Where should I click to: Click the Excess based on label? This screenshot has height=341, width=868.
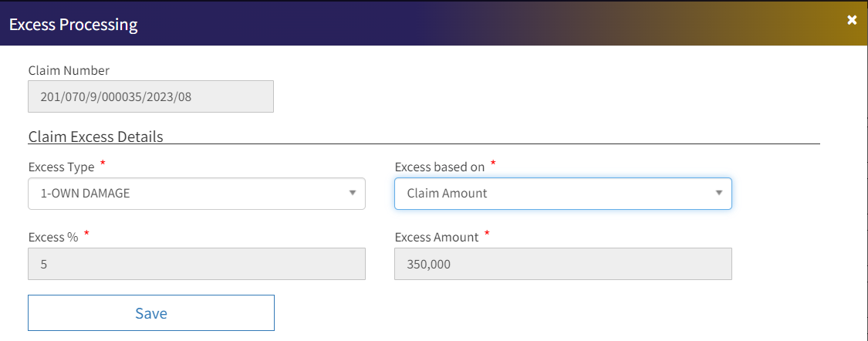point(439,167)
